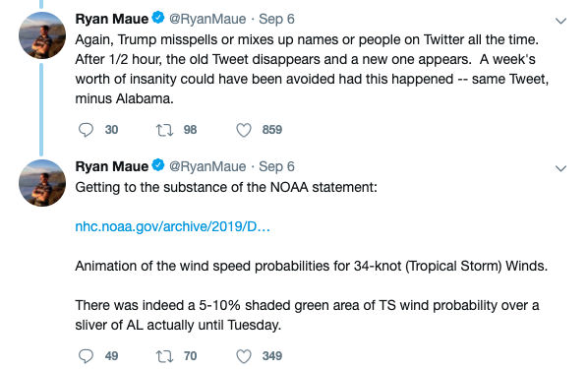Screen dimensions: 588x369
Task: Open Sep 6 timestamp of second tweet
Action: click(276, 166)
